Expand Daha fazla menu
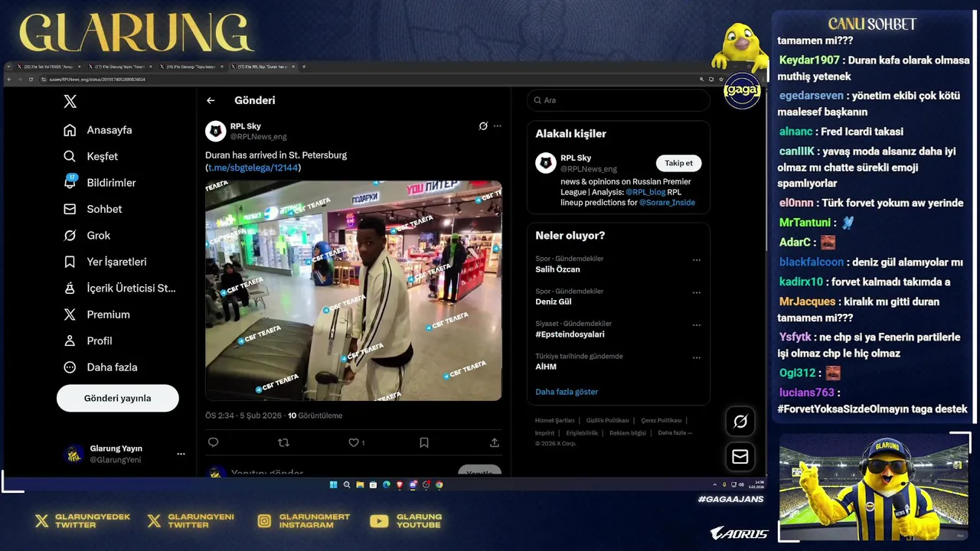 100,367
